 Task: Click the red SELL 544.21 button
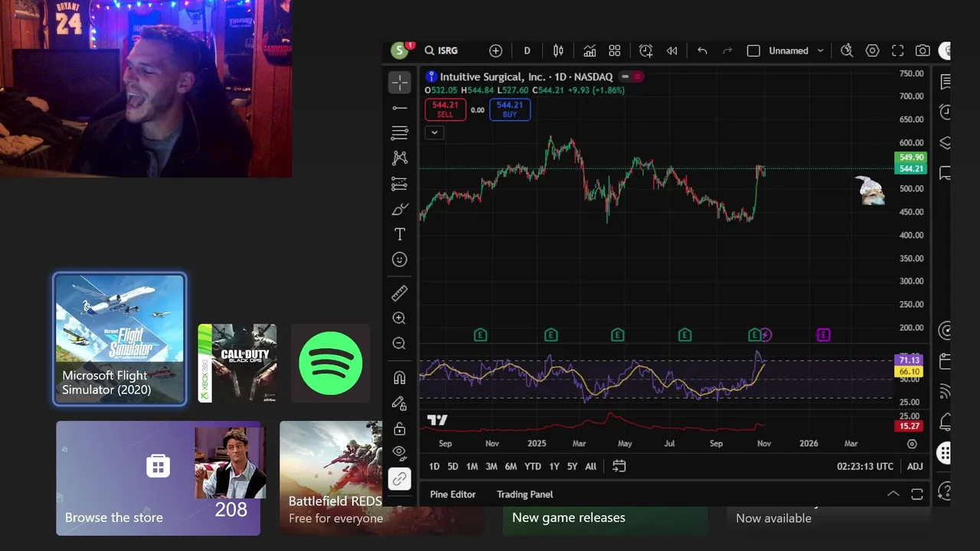coord(445,109)
